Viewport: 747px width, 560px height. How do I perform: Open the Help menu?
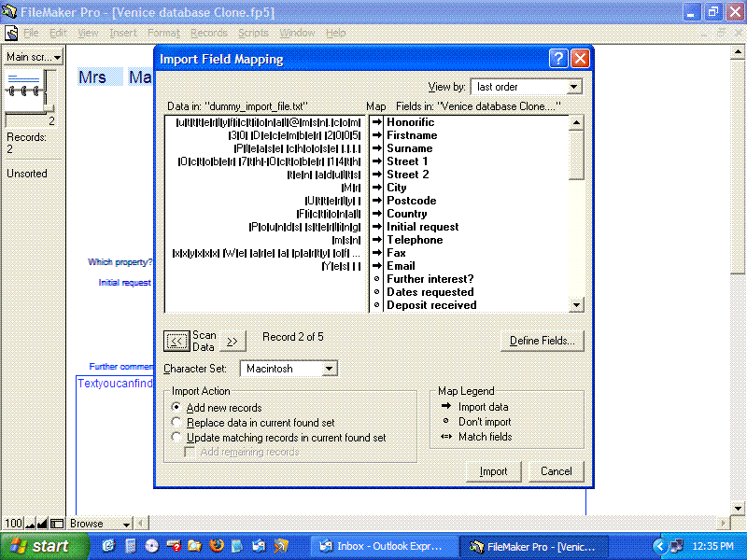point(336,33)
